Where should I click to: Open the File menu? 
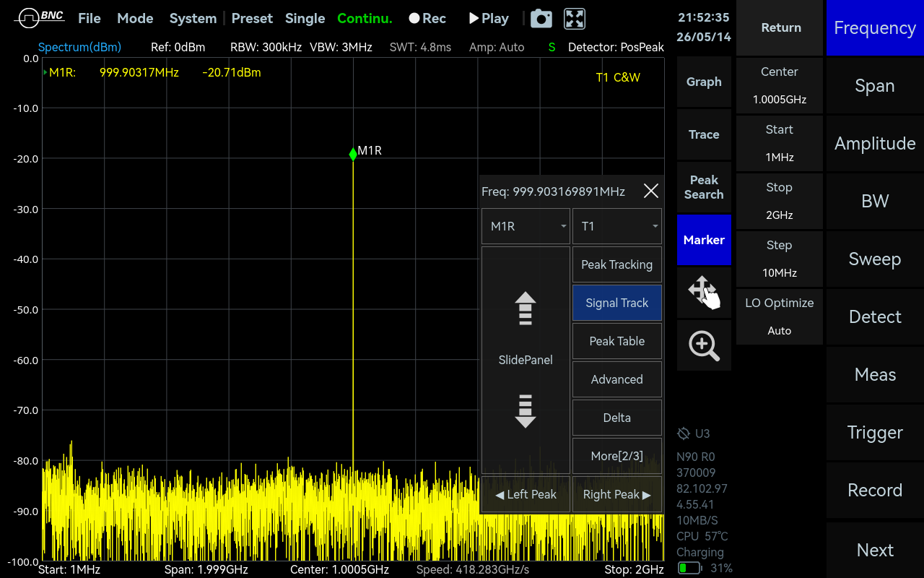pos(90,19)
